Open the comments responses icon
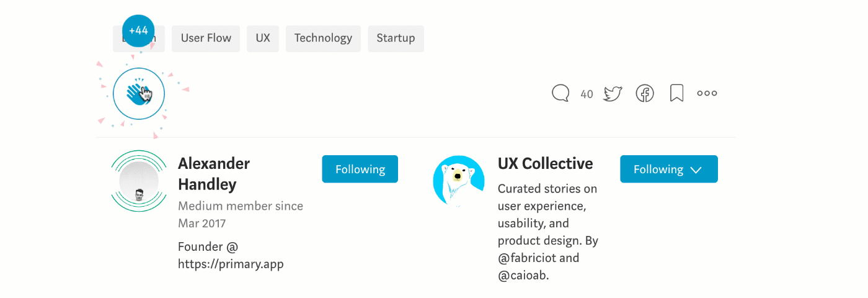868x298 pixels. pos(560,94)
